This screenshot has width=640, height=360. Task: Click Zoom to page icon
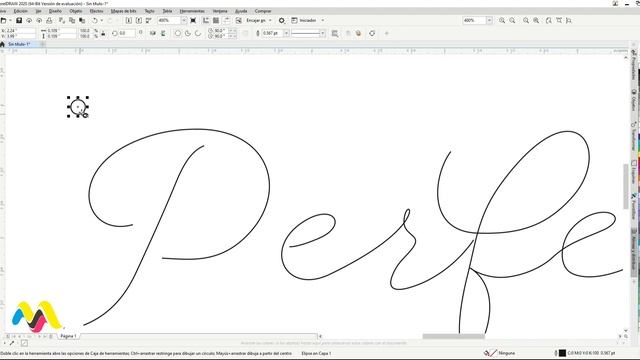pos(549,20)
